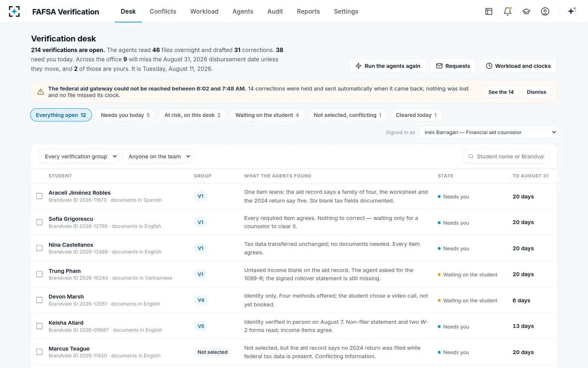This screenshot has width=588, height=368.
Task: Click See the 14 held corrections
Action: point(501,92)
